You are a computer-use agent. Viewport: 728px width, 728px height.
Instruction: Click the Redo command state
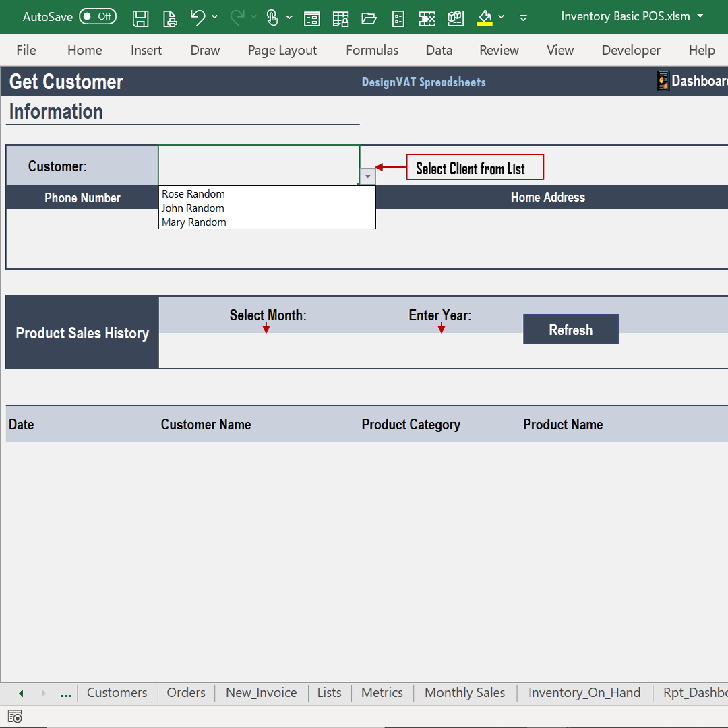tap(237, 18)
